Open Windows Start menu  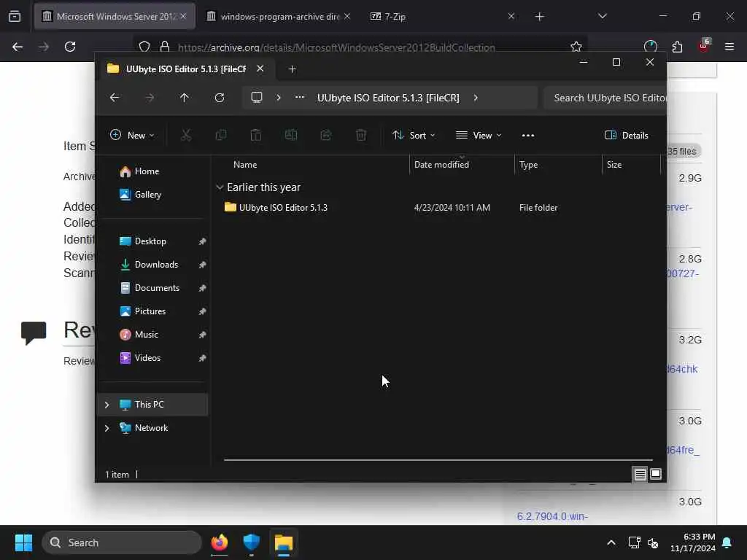[x=23, y=542]
